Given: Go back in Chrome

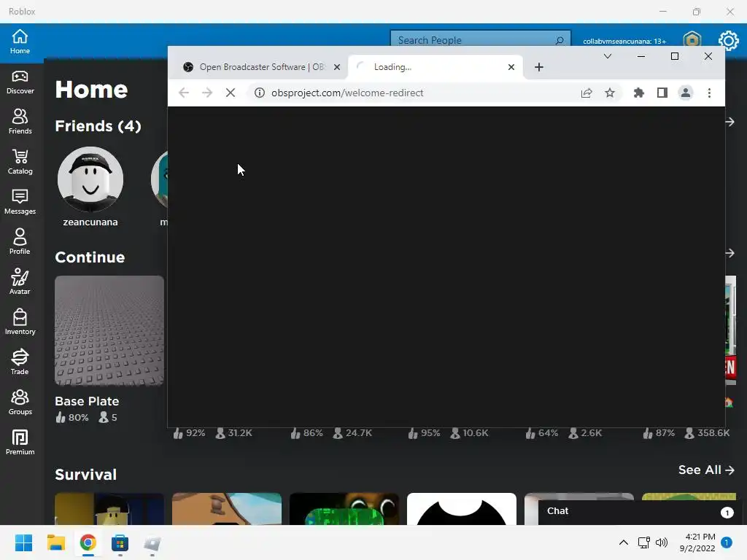Looking at the screenshot, I should click(184, 93).
